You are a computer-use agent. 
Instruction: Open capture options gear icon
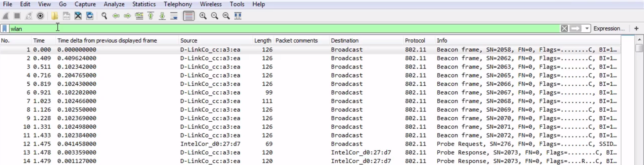tap(40, 16)
